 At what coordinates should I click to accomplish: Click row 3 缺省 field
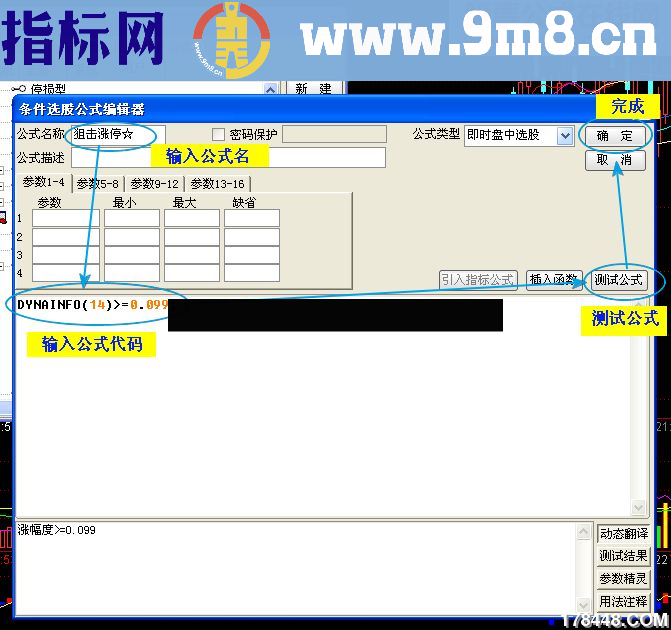click(252, 255)
